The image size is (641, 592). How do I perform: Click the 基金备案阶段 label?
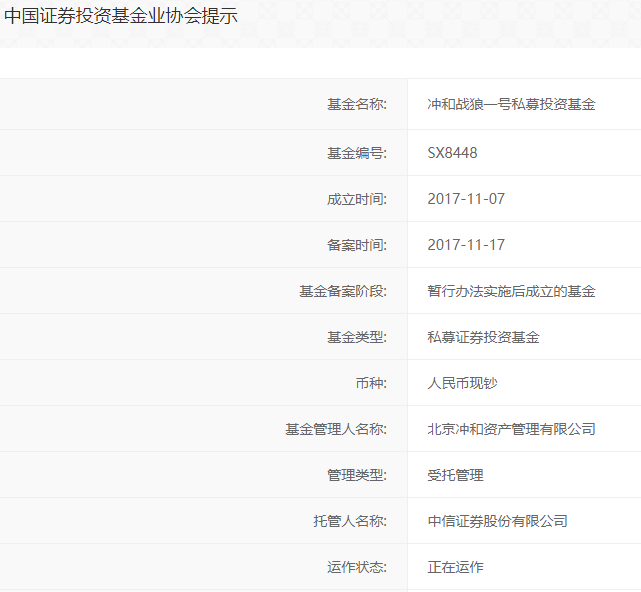[x=342, y=291]
